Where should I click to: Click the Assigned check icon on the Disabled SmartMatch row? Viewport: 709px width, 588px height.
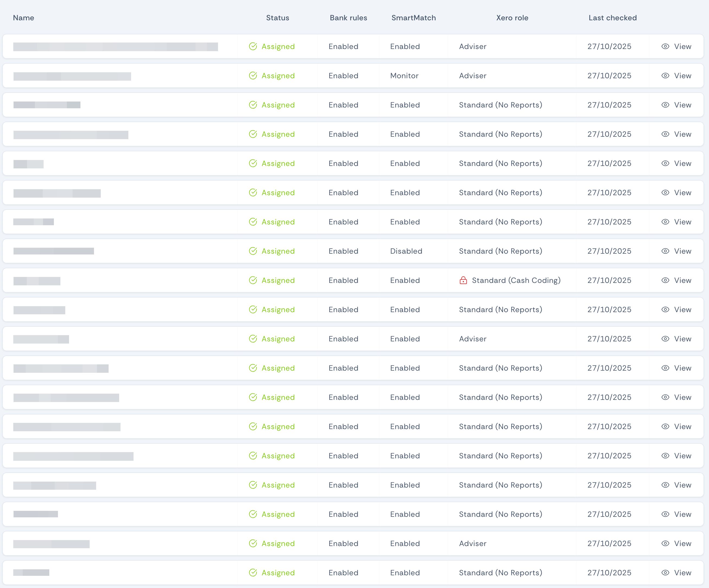pyautogui.click(x=253, y=251)
